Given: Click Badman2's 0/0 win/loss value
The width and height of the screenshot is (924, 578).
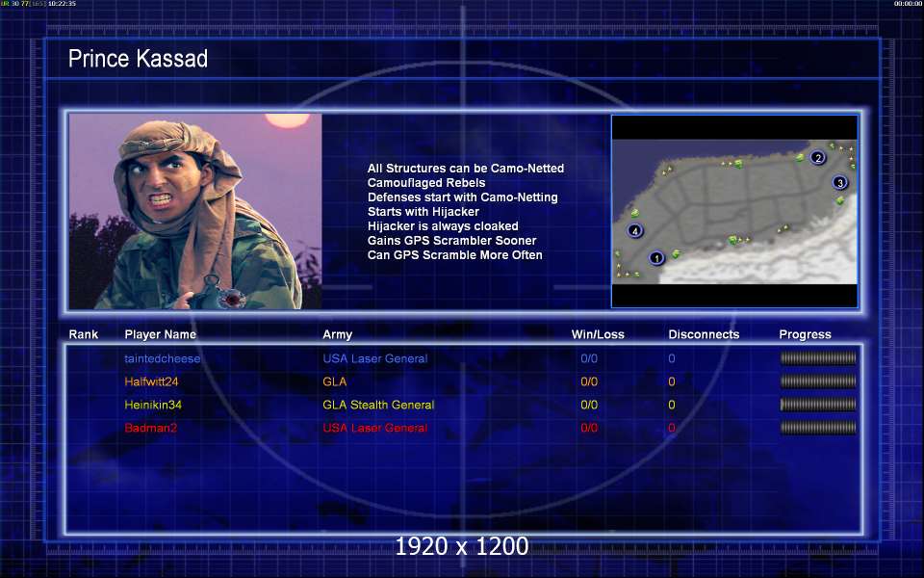Looking at the screenshot, I should tap(589, 428).
